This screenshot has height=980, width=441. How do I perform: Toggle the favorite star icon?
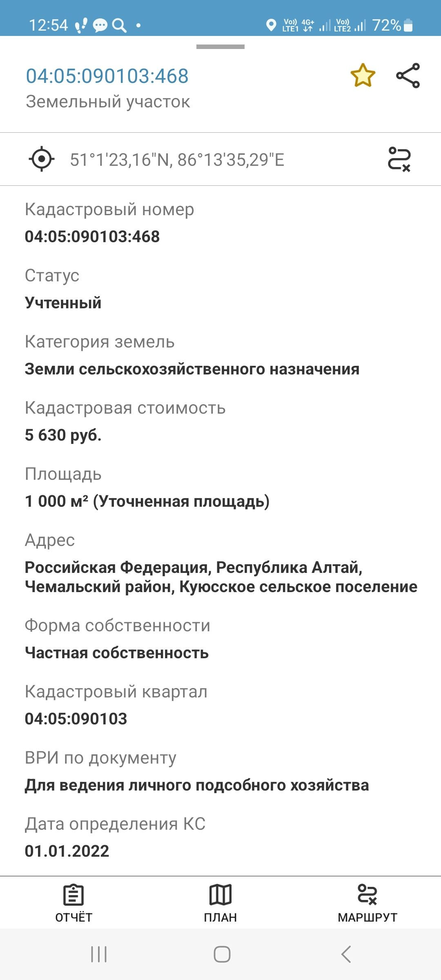tap(363, 76)
